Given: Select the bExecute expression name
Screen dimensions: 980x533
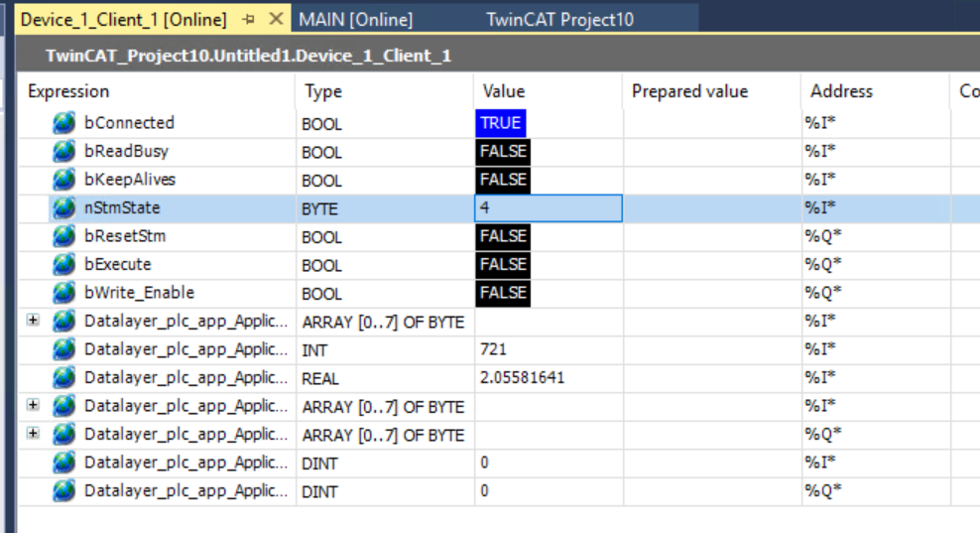Looking at the screenshot, I should tap(117, 264).
